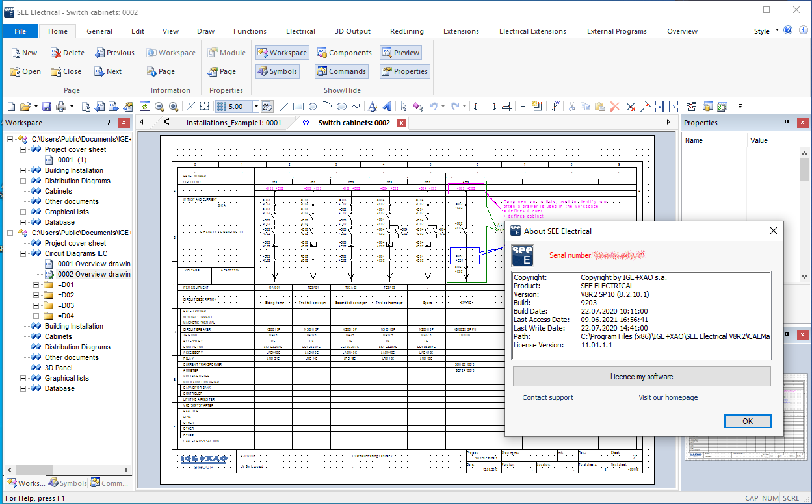812x504 pixels.
Task: Click the Zoom In magnifier icon
Action: click(x=174, y=107)
